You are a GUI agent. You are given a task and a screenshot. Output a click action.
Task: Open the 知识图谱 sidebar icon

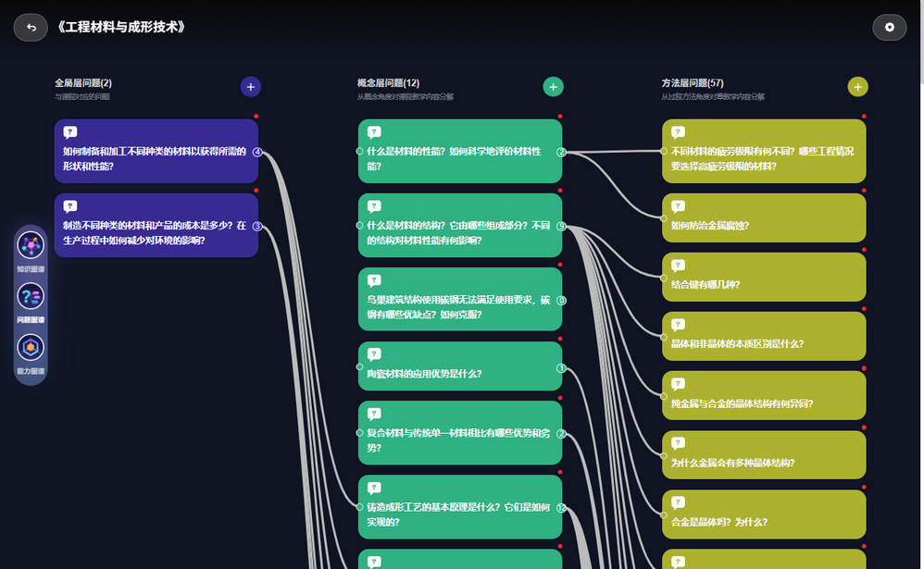31,246
